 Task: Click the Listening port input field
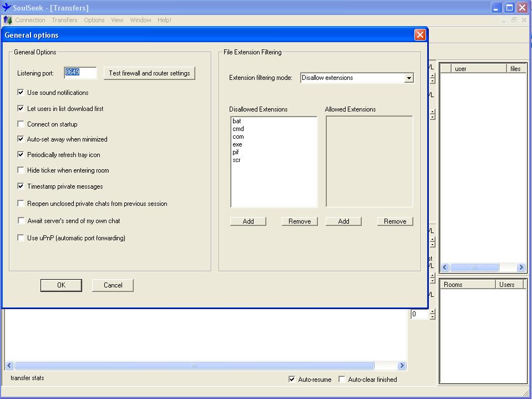tap(80, 73)
